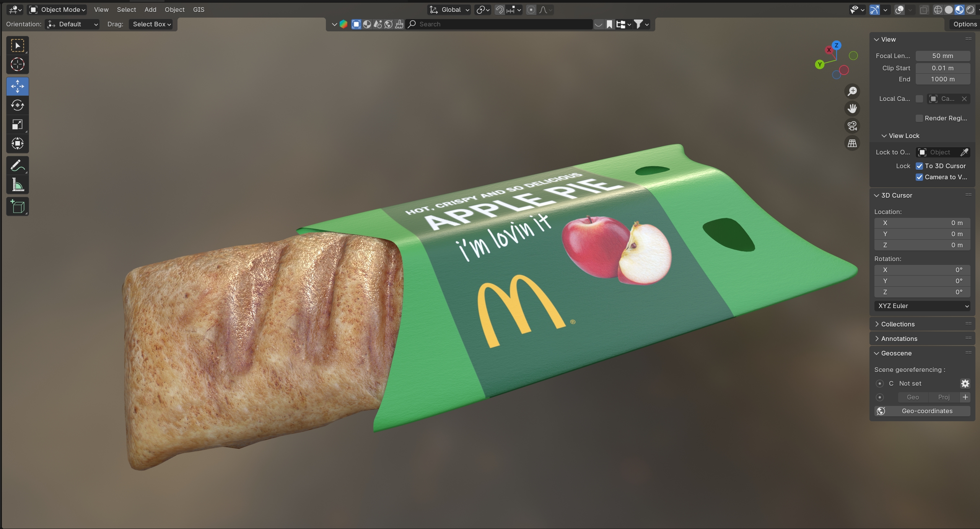Pick the Annotate pencil tool
The height and width of the screenshot is (529, 980).
17,166
